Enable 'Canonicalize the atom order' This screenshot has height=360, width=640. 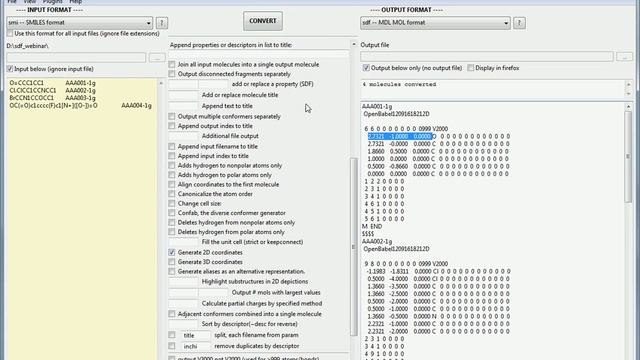pos(172,194)
